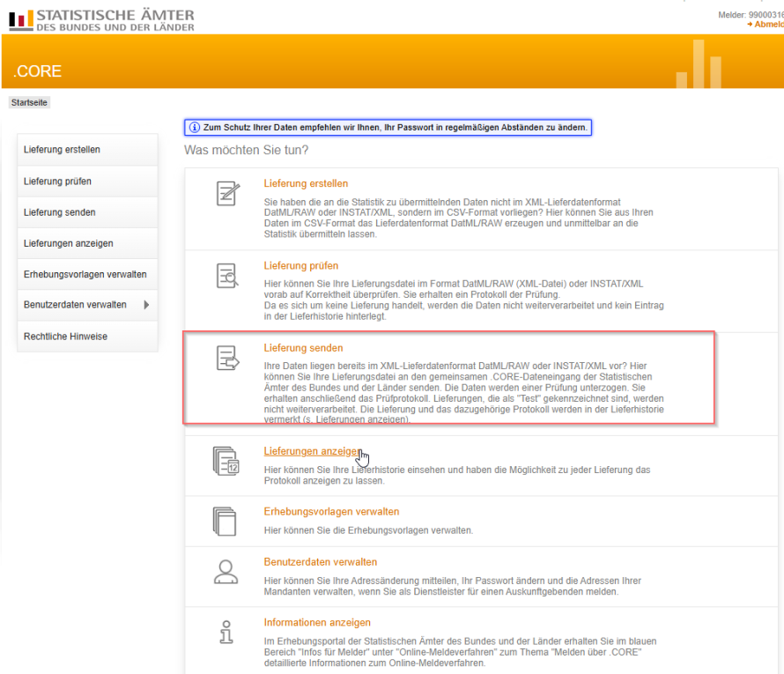Open Lieferung erstellen in the sidebar
Image resolution: width=784 pixels, height=674 pixels.
click(x=87, y=150)
